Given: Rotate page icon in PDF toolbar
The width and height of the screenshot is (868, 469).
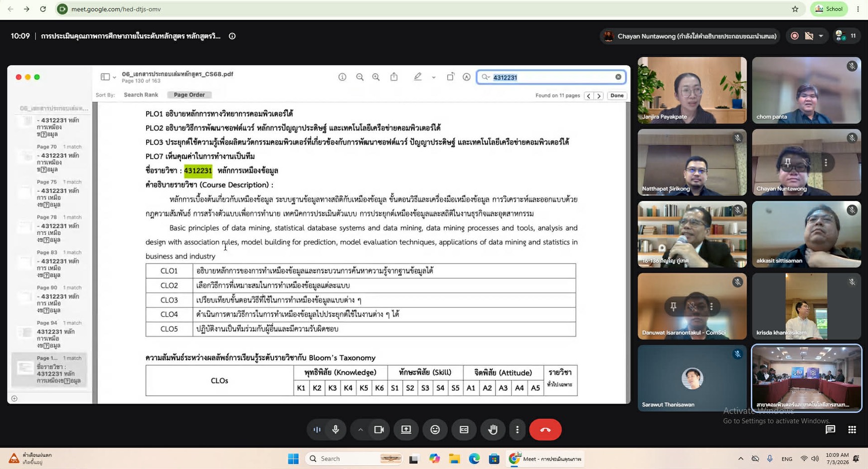Looking at the screenshot, I should tap(450, 77).
